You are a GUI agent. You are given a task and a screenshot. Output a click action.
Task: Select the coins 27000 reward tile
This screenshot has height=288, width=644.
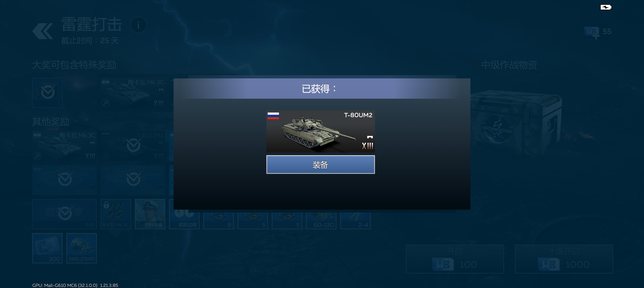[81, 248]
